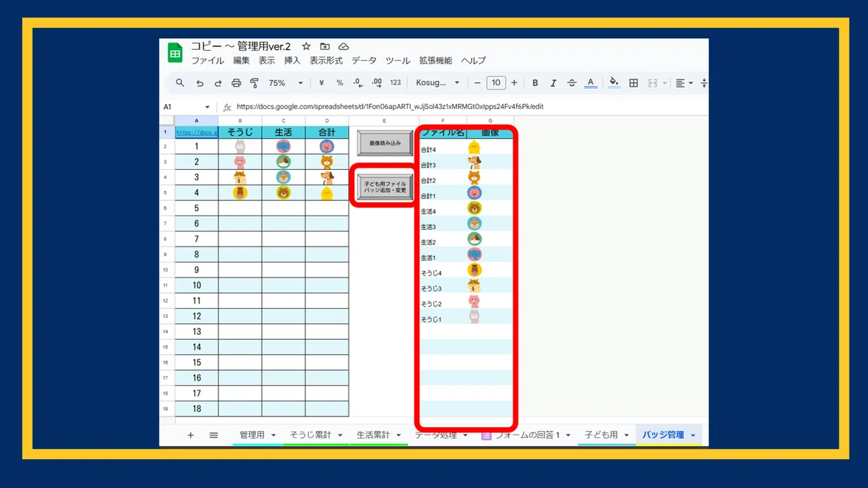Click the move to folder icon
868x488 pixels.
point(325,46)
